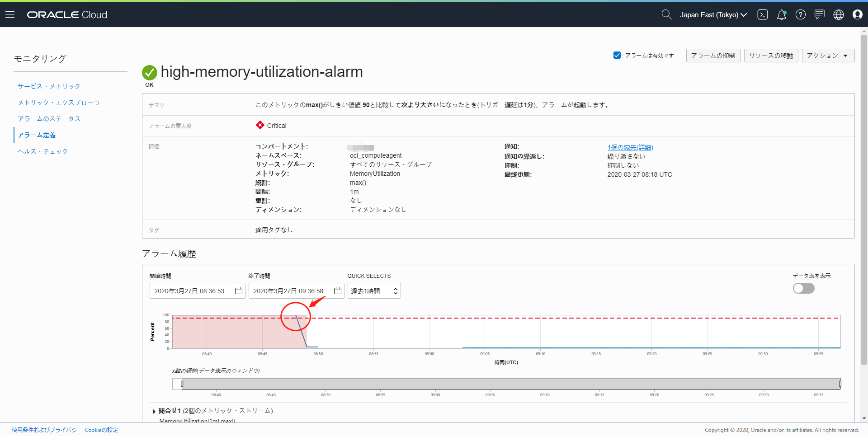Click the help question mark icon
Image resolution: width=868 pixels, height=436 pixels.
(x=801, y=14)
